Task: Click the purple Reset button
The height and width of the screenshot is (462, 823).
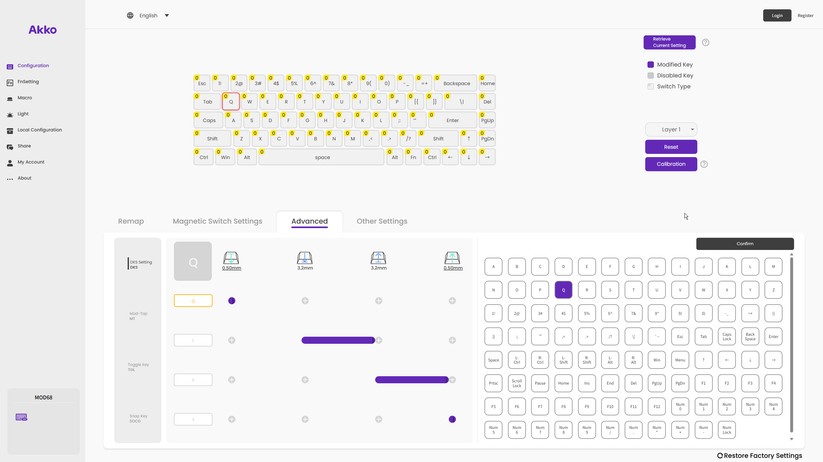Action: click(671, 147)
